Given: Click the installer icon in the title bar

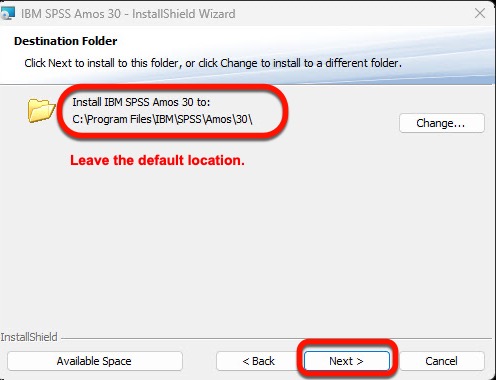Looking at the screenshot, I should pyautogui.click(x=7, y=13).
